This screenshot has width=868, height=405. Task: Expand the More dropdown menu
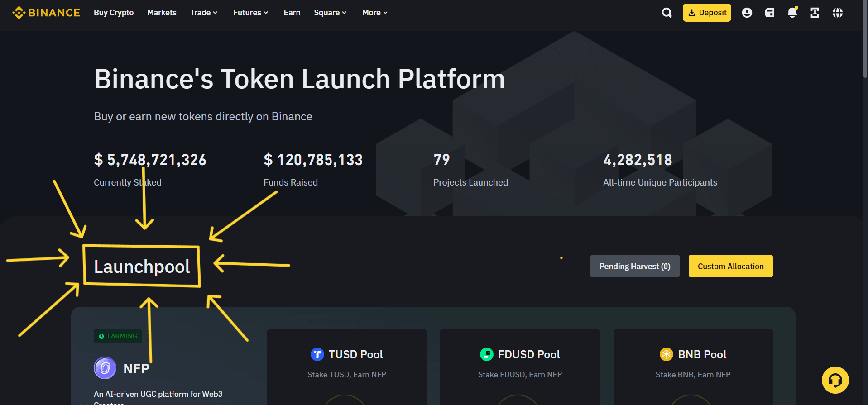coord(375,13)
